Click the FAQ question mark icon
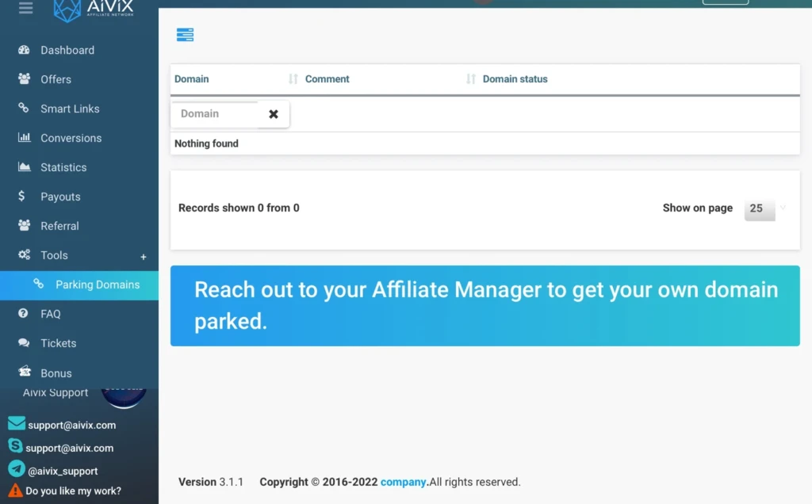Viewport: 812px width, 504px height. coord(23,313)
